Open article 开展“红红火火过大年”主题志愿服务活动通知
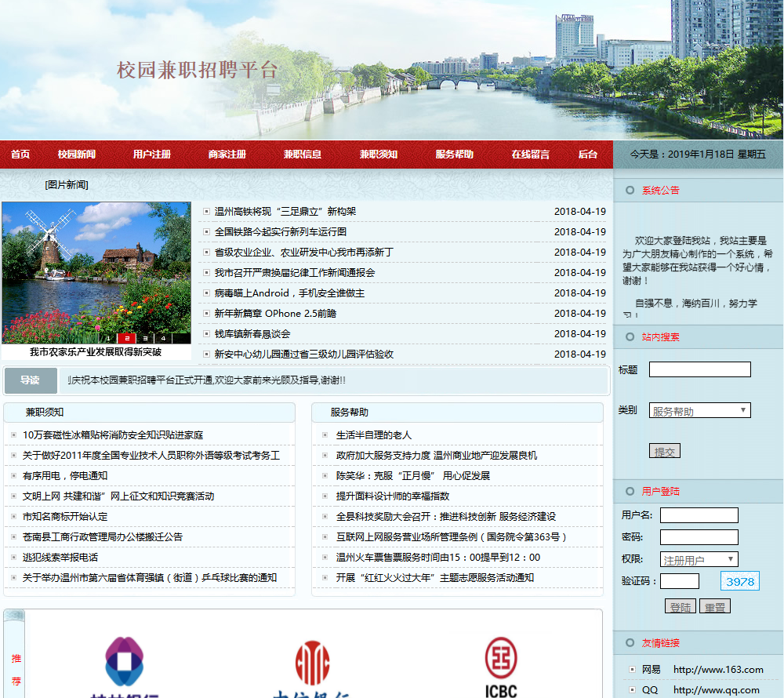784x698 pixels. [434, 578]
